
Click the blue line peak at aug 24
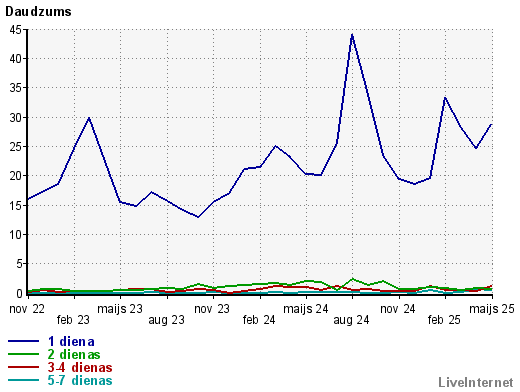pos(352,35)
